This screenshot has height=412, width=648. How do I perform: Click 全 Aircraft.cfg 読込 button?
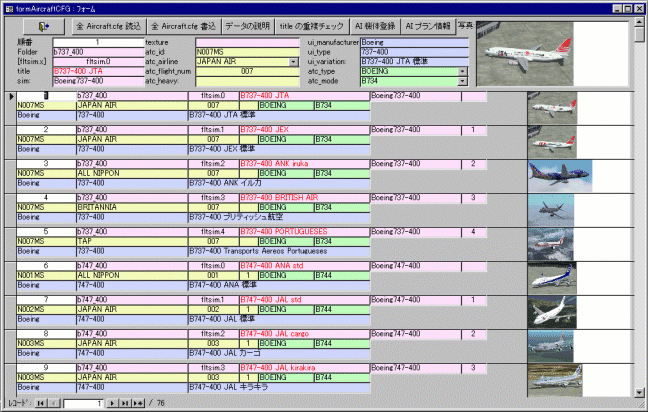[107, 27]
